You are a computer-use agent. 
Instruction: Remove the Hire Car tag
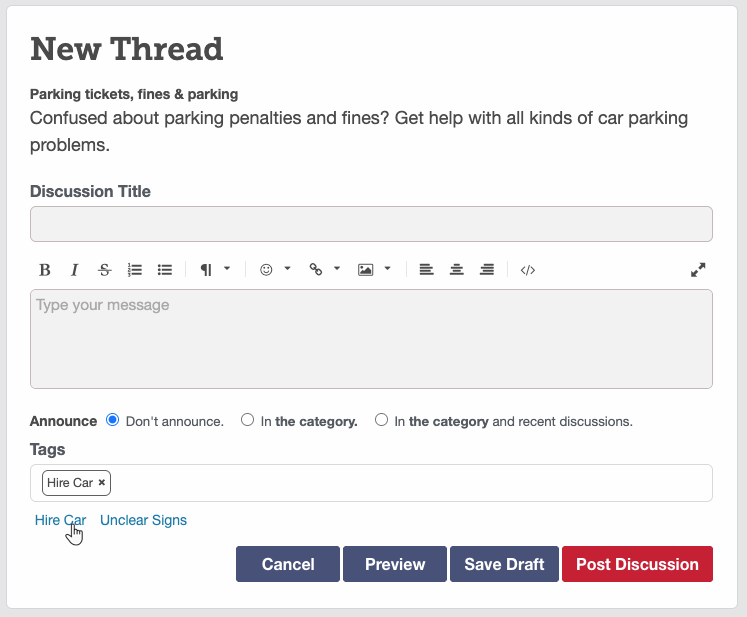pyautogui.click(x=102, y=483)
